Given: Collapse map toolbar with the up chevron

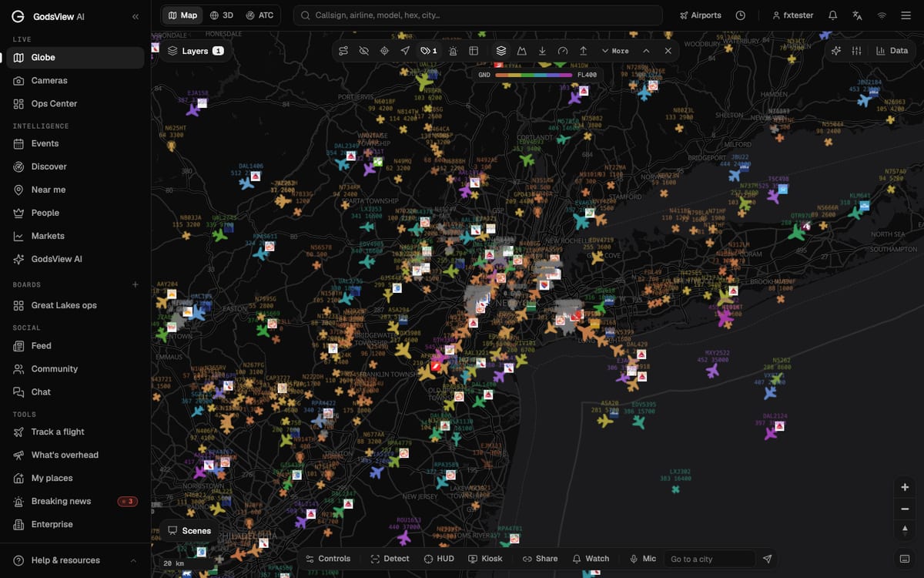Looking at the screenshot, I should pyautogui.click(x=646, y=51).
